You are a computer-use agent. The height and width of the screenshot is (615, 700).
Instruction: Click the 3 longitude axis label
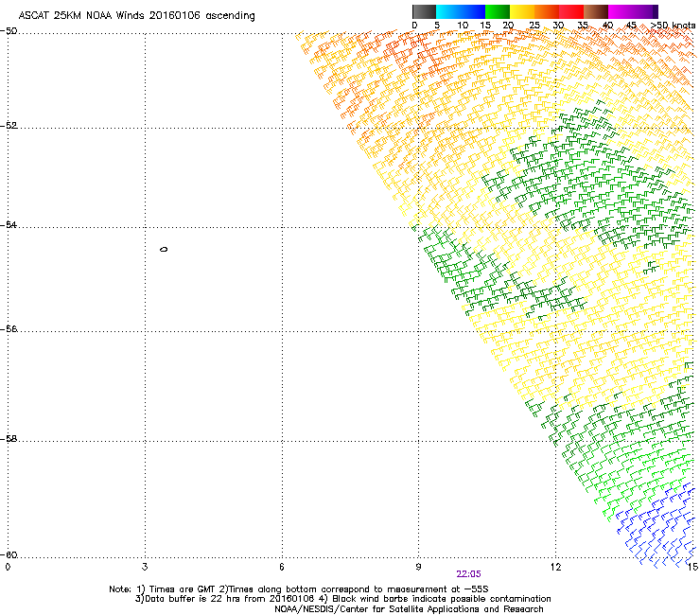145,567
